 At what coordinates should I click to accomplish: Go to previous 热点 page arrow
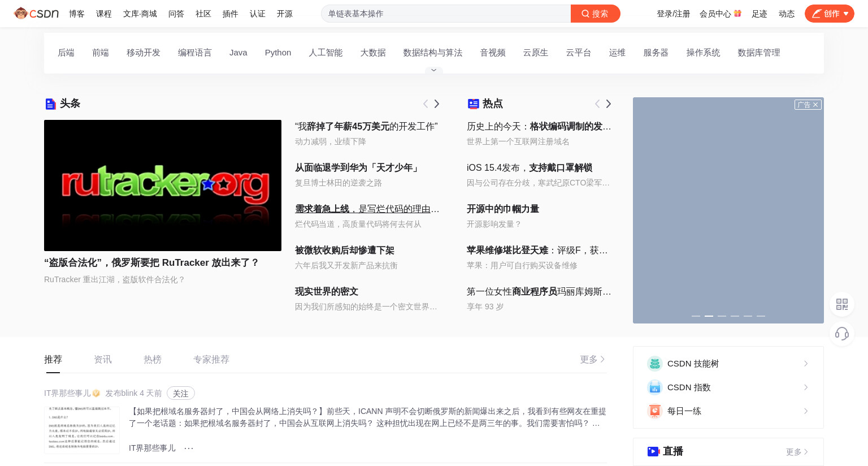click(597, 103)
